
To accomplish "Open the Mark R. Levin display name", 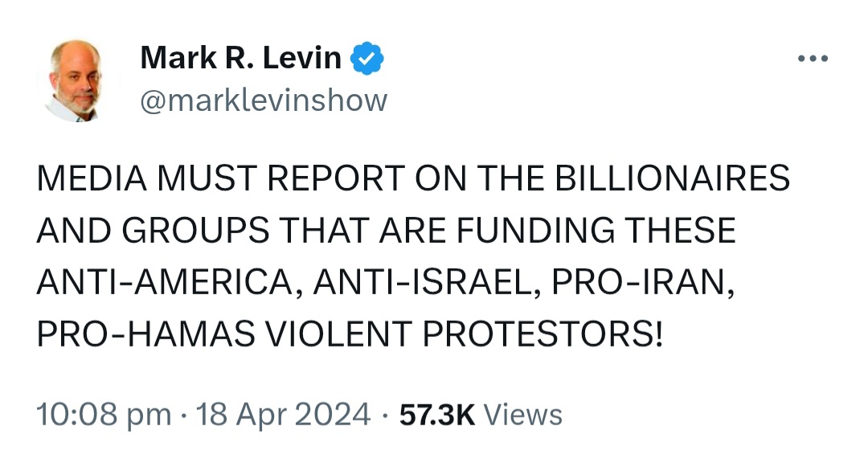I will (240, 58).
